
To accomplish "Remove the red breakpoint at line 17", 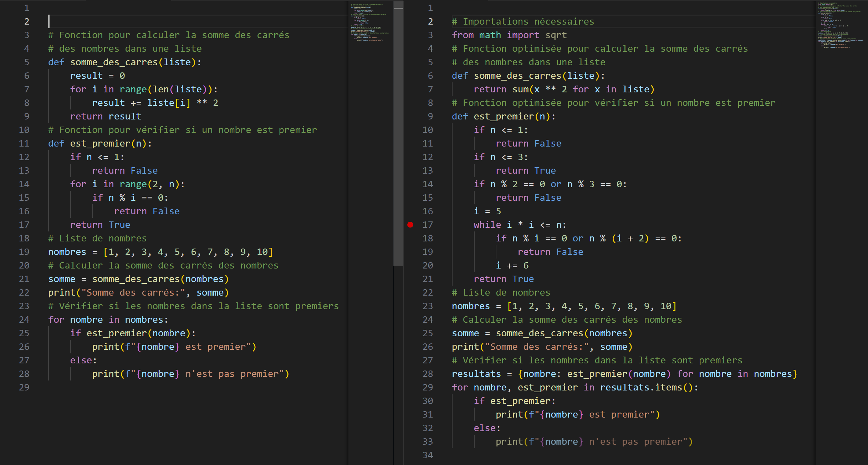I will coord(410,225).
